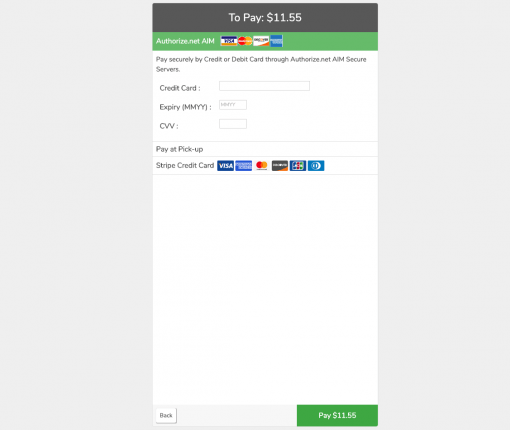Screen dimensions: 510x430
Task: Click American Express icon in Authorize.net AIM row
Action: 276,41
